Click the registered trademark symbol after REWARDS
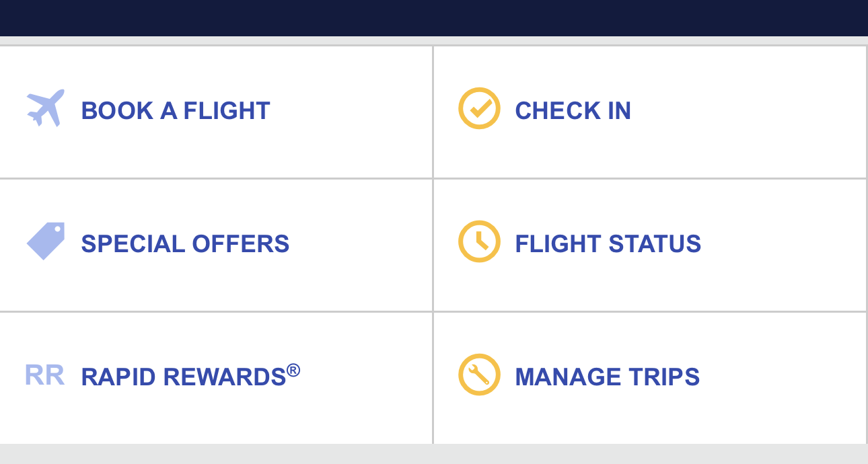 [x=293, y=369]
